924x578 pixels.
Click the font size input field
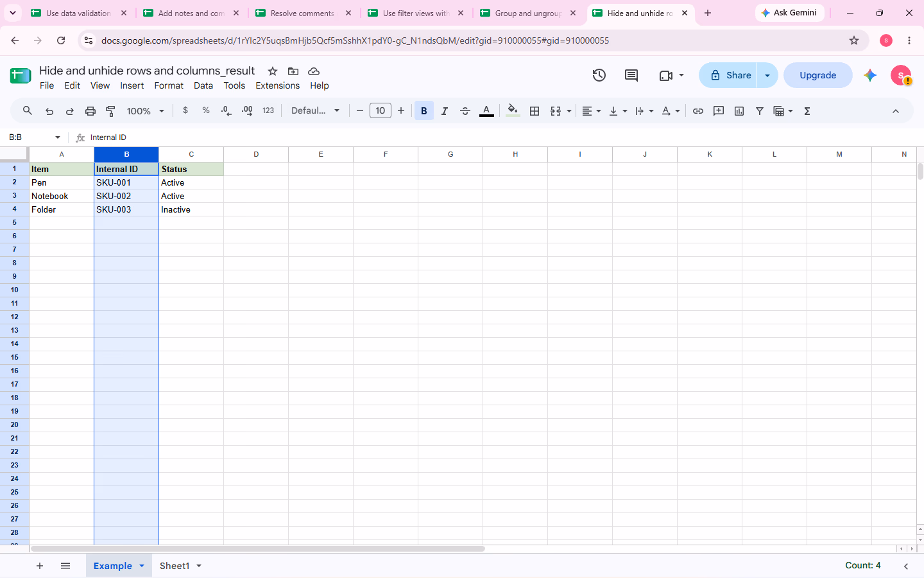click(381, 110)
